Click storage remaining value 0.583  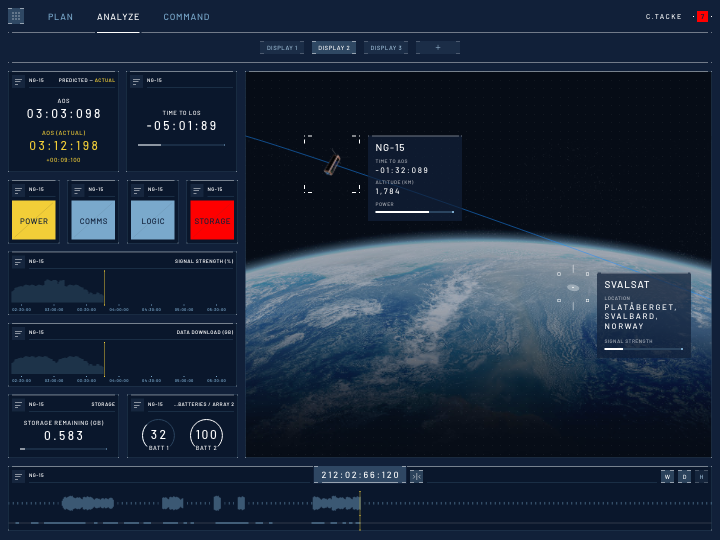64,436
